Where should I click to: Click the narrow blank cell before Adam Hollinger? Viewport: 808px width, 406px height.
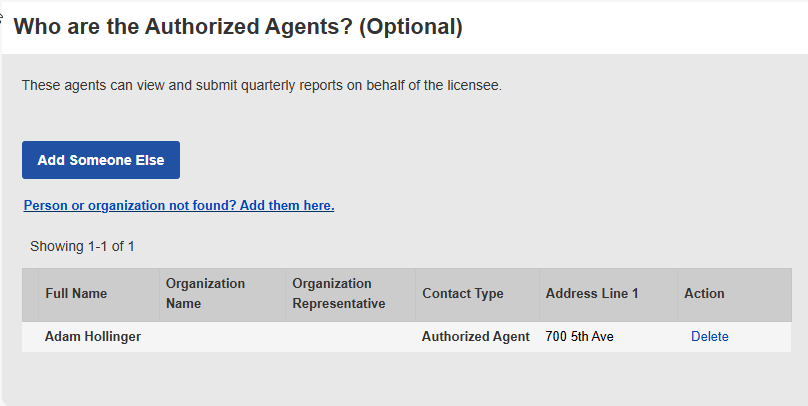click(x=30, y=337)
